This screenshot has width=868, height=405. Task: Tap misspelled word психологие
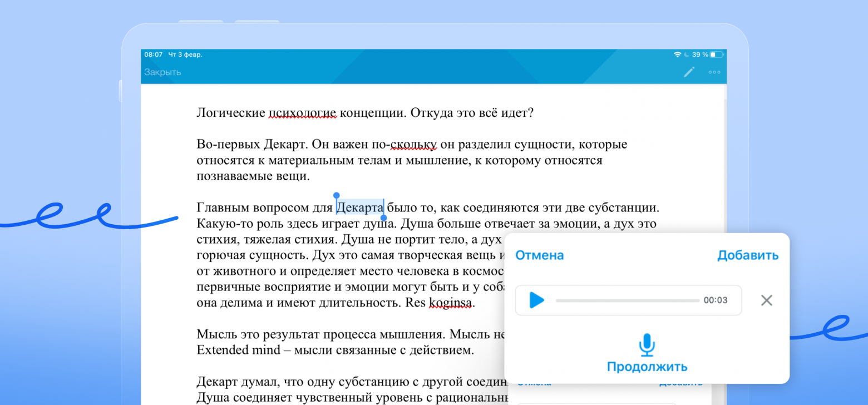click(302, 113)
